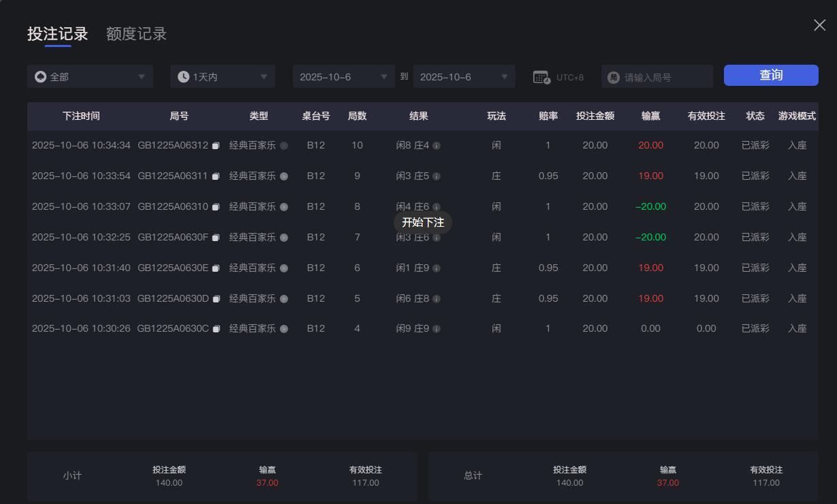Click the clock icon in the time range filter

[x=182, y=76]
